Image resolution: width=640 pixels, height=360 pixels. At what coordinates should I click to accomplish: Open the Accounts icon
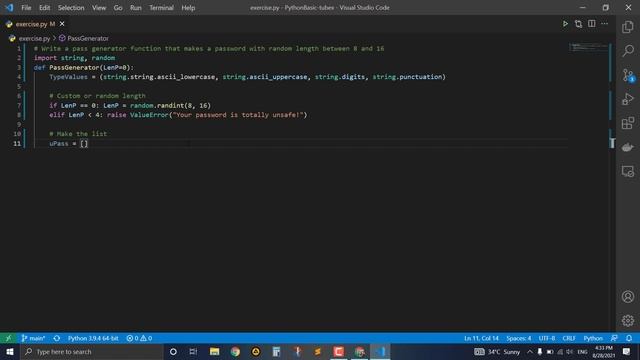click(x=628, y=297)
